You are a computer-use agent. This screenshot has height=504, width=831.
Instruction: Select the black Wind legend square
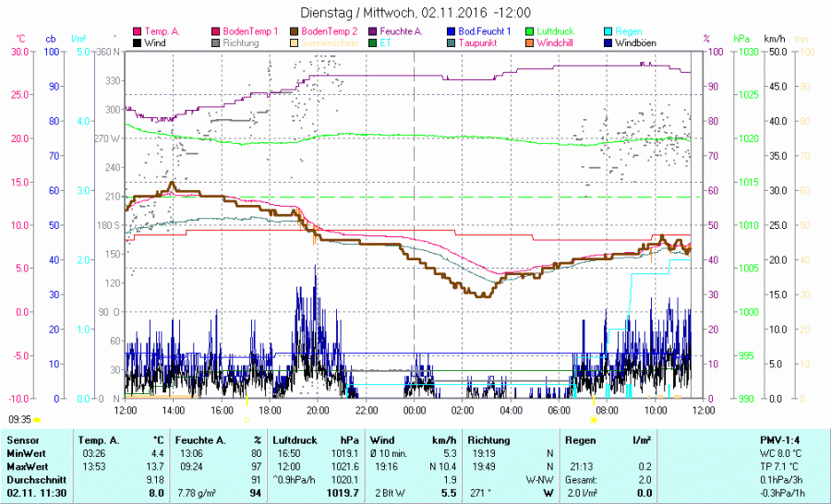(x=138, y=43)
